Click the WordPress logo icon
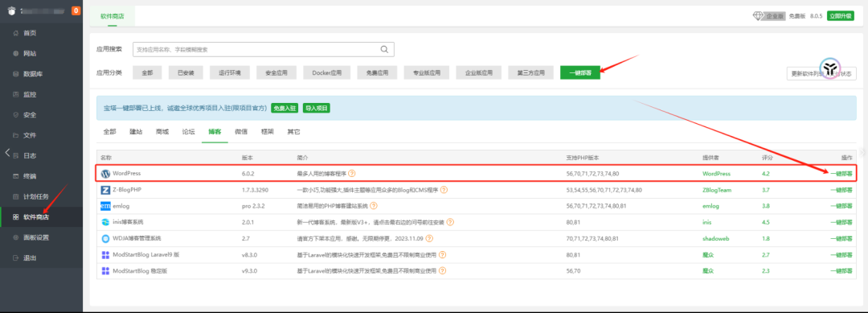868x313 pixels. [106, 173]
